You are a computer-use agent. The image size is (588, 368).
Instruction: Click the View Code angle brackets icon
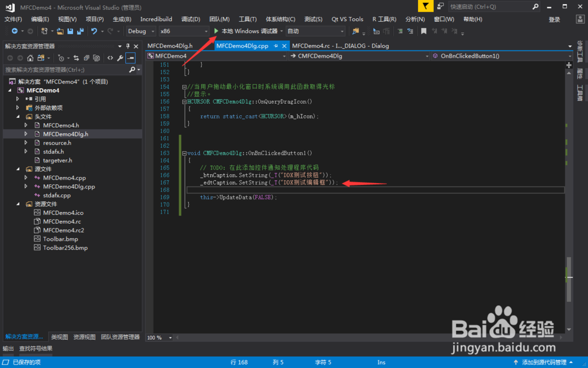click(110, 58)
